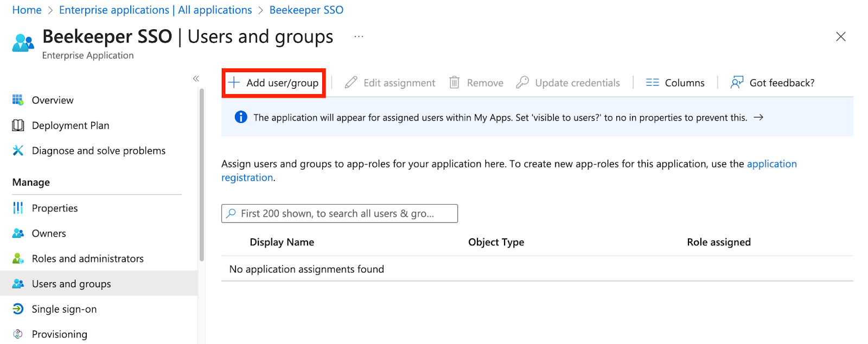The image size is (868, 344).
Task: Follow the application registration link
Action: [772, 164]
